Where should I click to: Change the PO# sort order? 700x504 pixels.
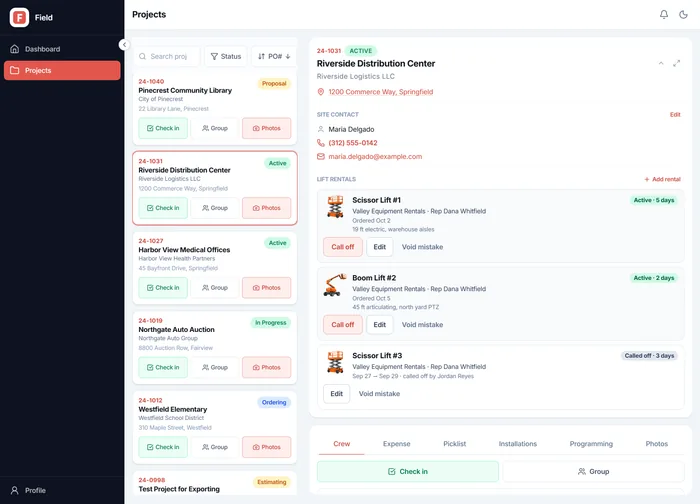point(274,57)
